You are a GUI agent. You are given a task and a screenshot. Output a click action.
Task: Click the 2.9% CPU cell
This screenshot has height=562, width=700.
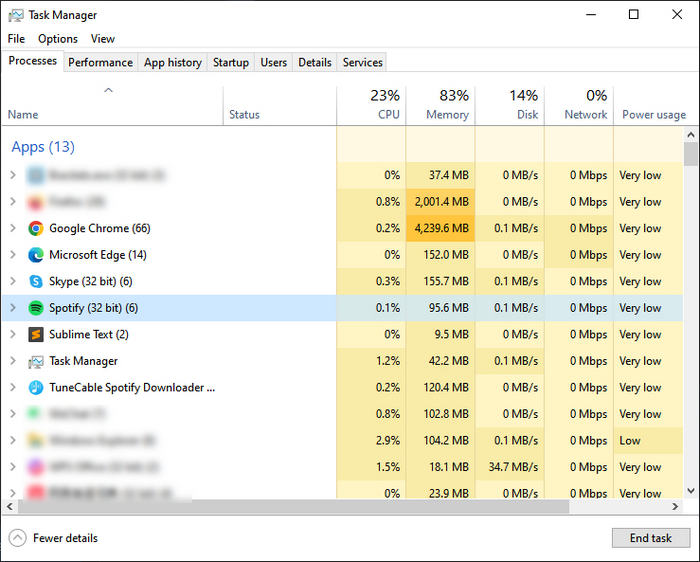(371, 441)
